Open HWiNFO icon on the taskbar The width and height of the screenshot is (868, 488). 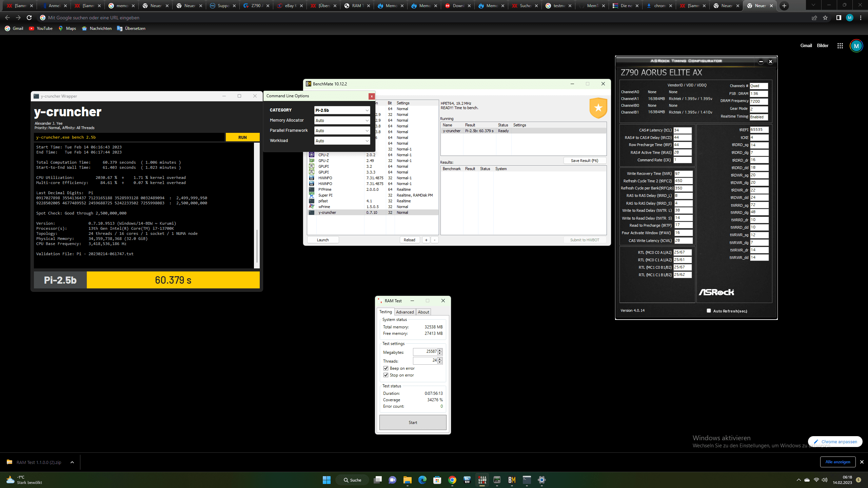(x=467, y=480)
